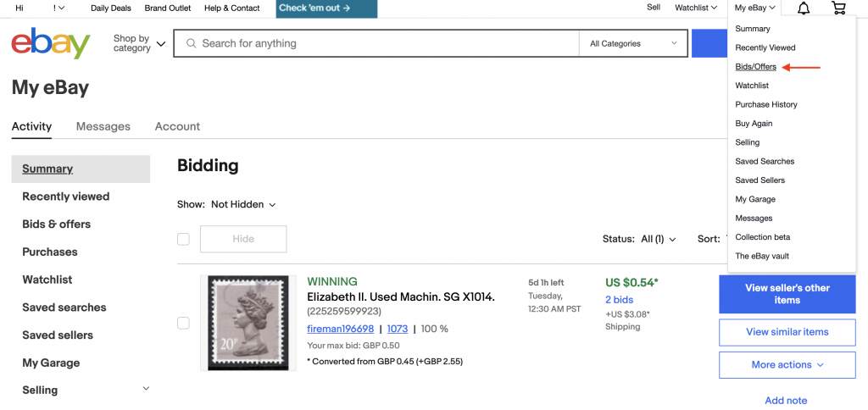Open seller fireman196698 profile link

pos(340,329)
